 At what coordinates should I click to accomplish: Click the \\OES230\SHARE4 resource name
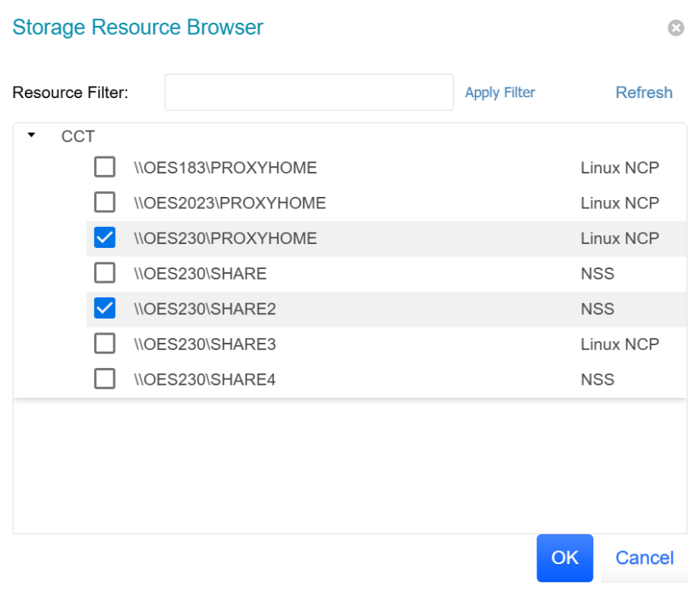coord(205,379)
